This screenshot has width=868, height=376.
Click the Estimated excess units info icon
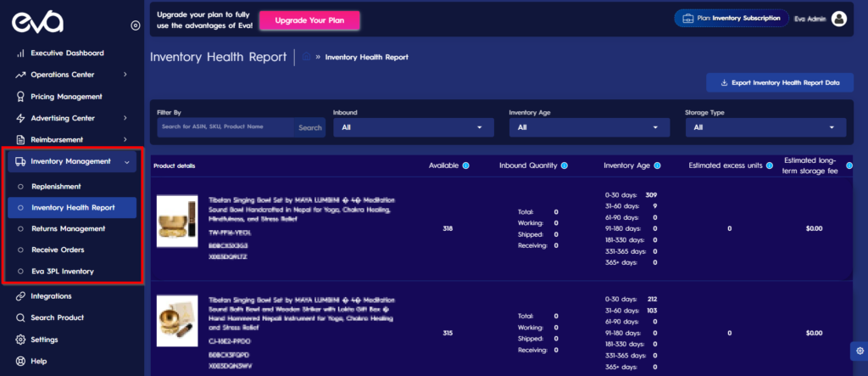tap(770, 166)
